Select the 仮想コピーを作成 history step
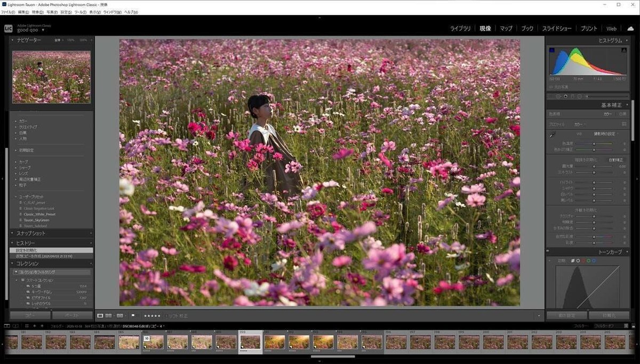640x364 pixels. pyautogui.click(x=51, y=256)
